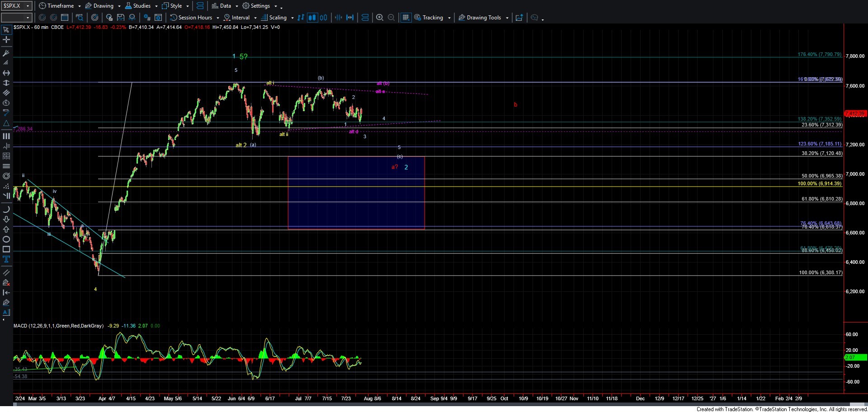Click the zoom out magnifier icon
The height and width of the screenshot is (412, 868).
tap(392, 18)
